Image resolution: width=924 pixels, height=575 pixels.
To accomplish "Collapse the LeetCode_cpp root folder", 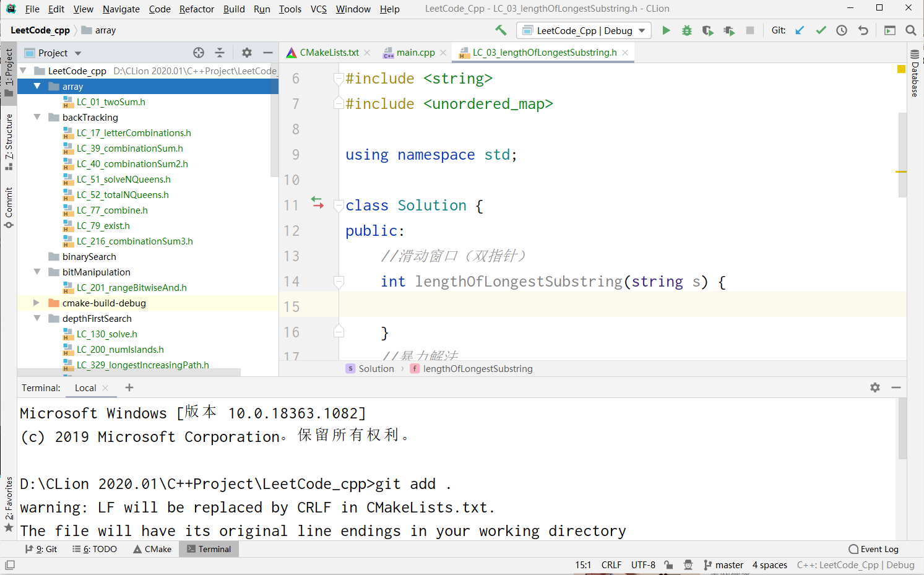I will 23,71.
